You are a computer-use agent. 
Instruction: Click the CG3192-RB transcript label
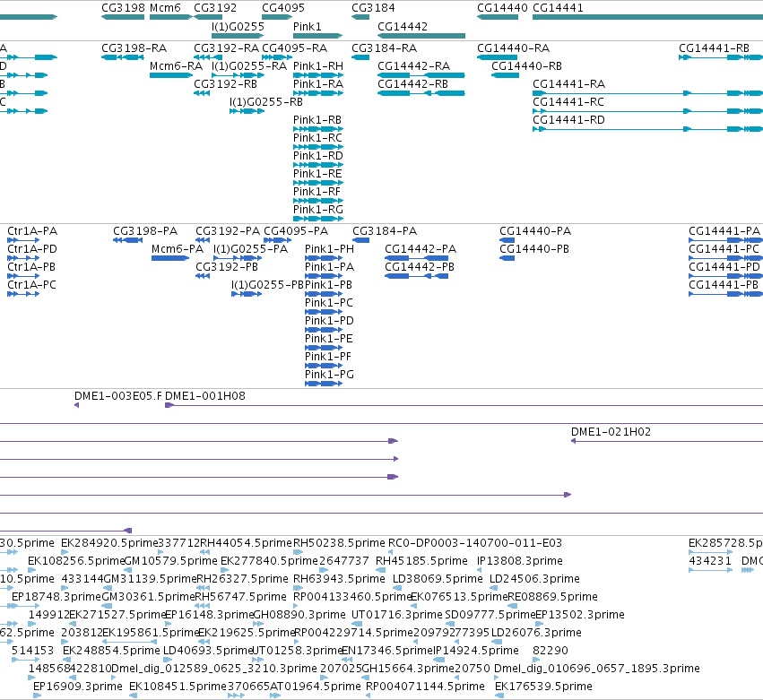pos(225,83)
